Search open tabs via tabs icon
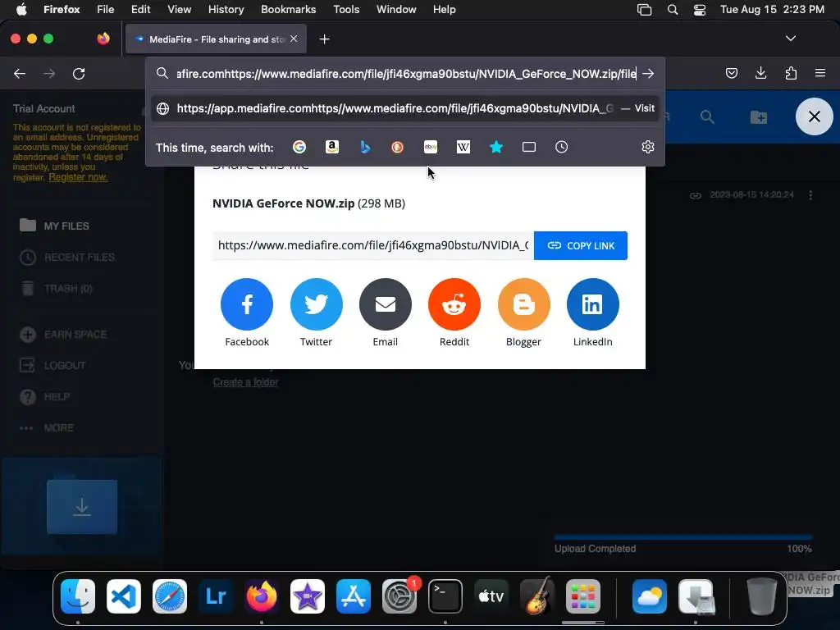 click(529, 147)
